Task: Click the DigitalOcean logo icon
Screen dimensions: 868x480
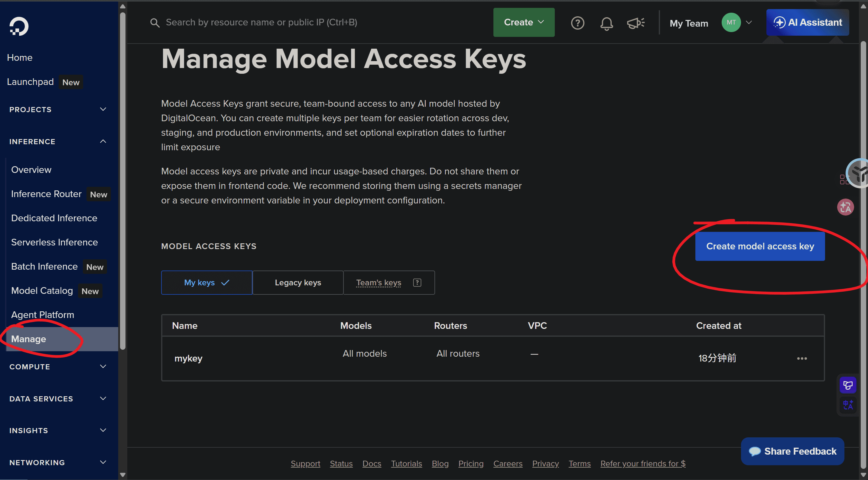Action: click(19, 26)
